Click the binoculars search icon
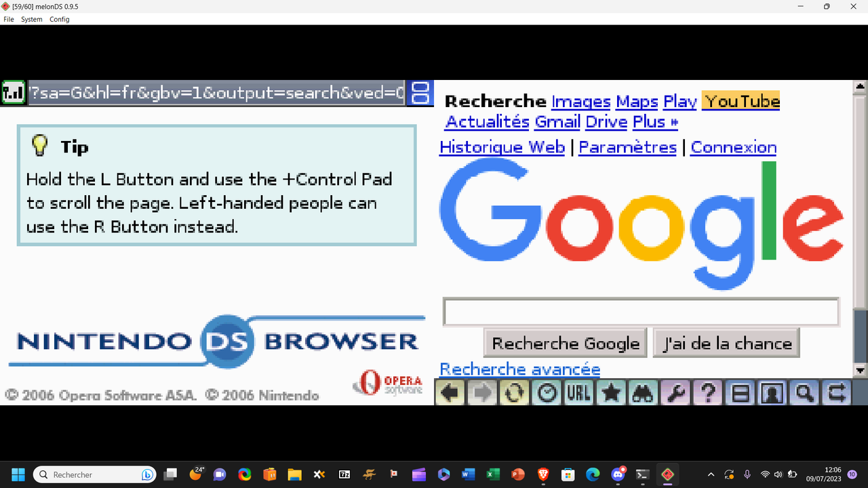The height and width of the screenshot is (488, 868). pos(644,392)
